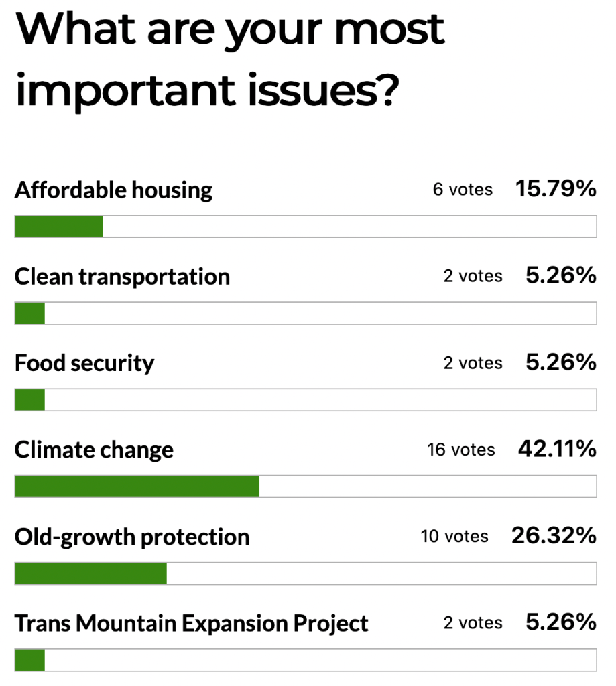This screenshot has height=686, width=616.
Task: Select the Clean transportation option label
Action: (x=122, y=277)
